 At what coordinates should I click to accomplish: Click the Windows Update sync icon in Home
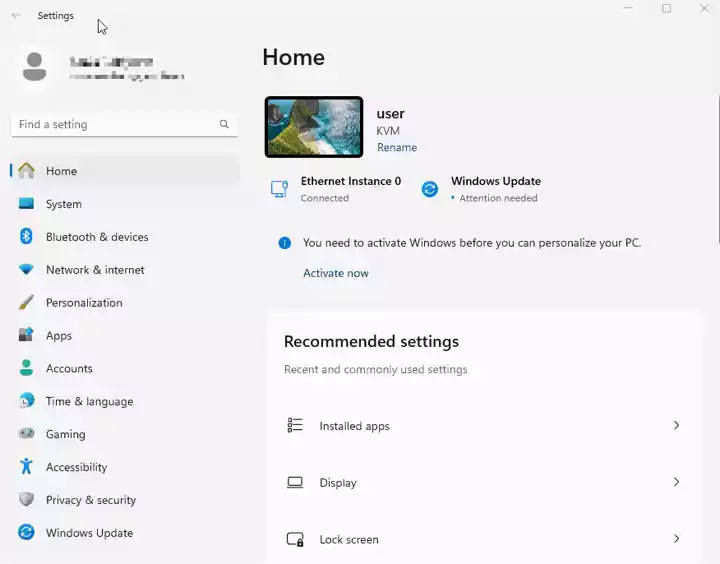pyautogui.click(x=430, y=189)
